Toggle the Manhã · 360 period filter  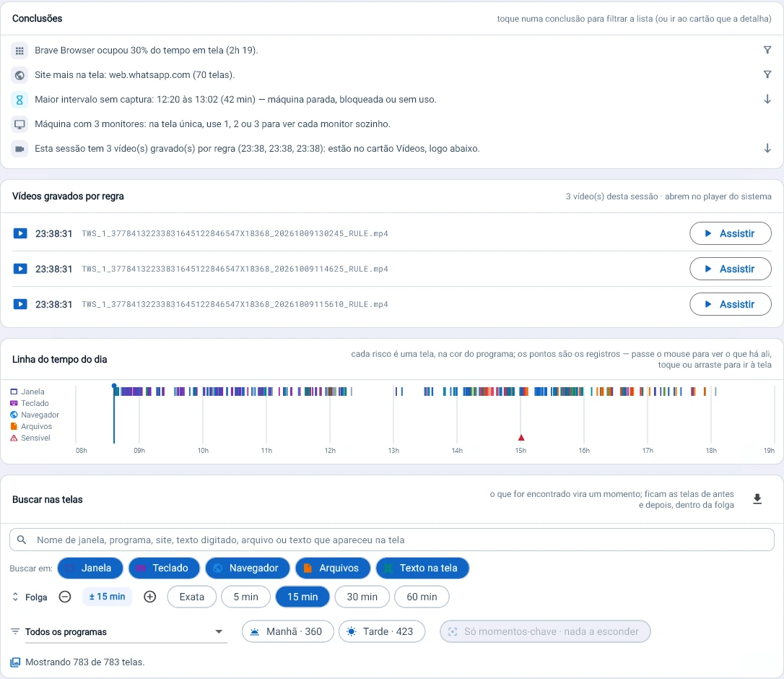click(x=287, y=631)
